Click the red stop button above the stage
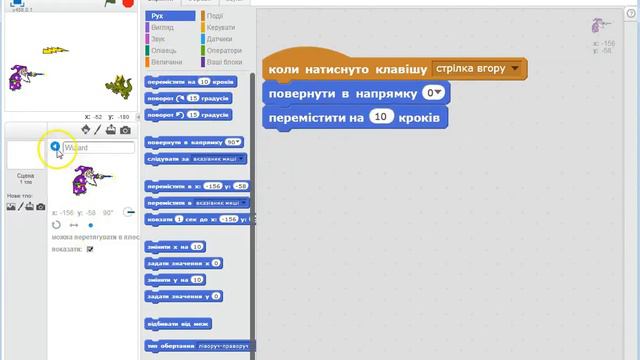The width and height of the screenshot is (640, 360). click(128, 3)
